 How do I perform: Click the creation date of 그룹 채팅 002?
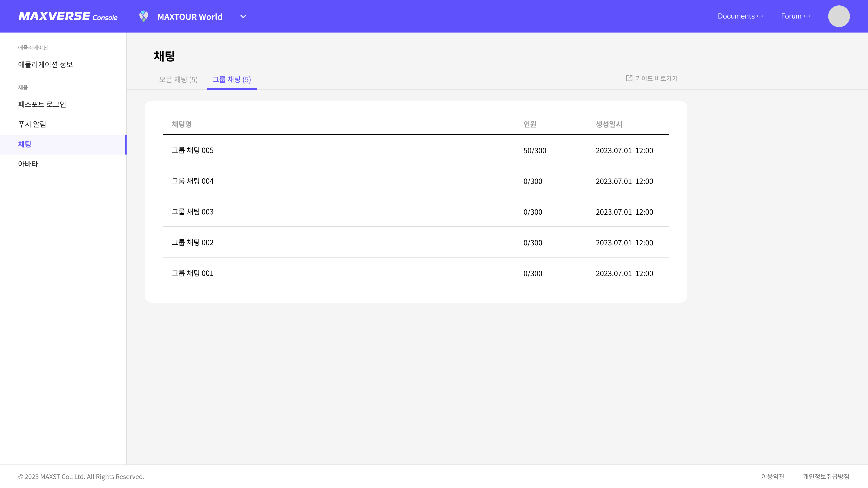tap(624, 242)
